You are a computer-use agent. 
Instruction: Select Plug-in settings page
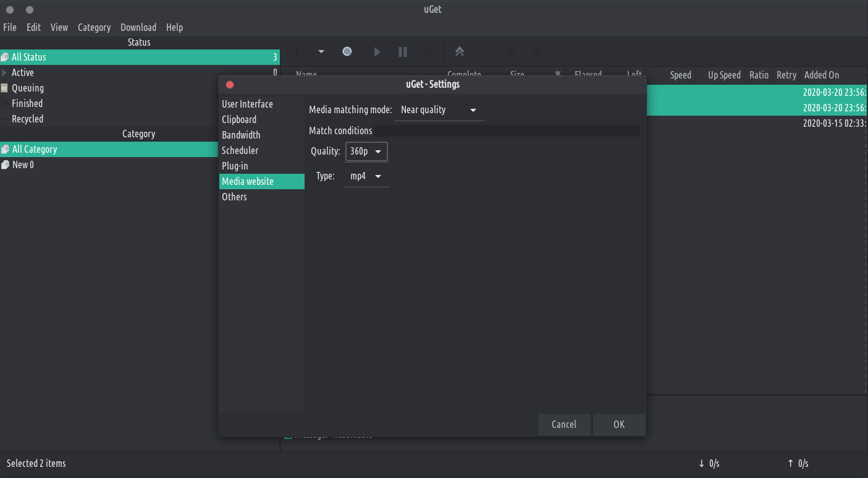click(x=262, y=166)
